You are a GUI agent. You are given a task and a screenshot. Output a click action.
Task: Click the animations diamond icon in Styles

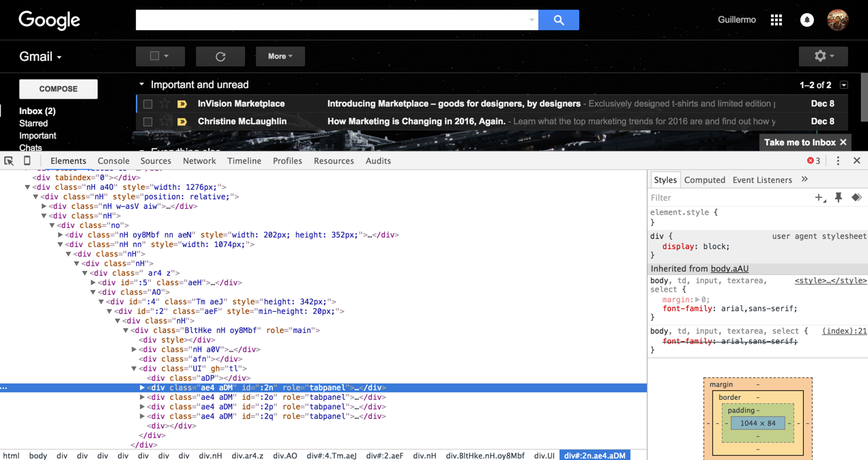click(856, 197)
